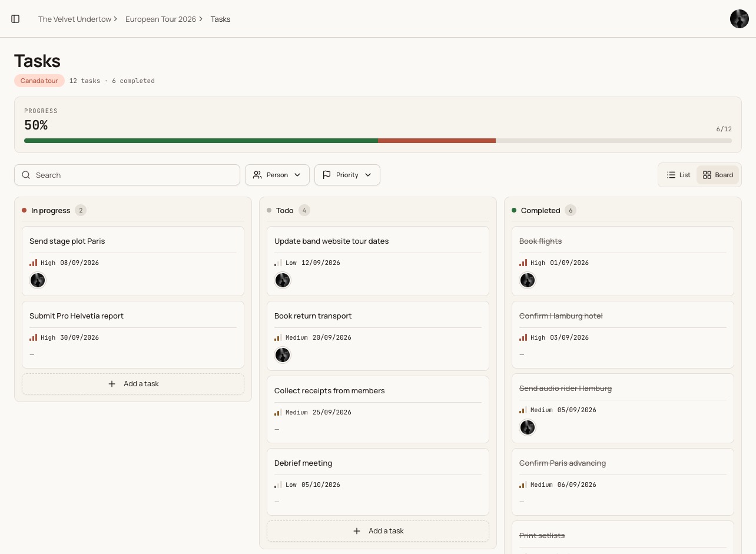
Task: Click the green completed progress bar segment
Action: pos(201,141)
